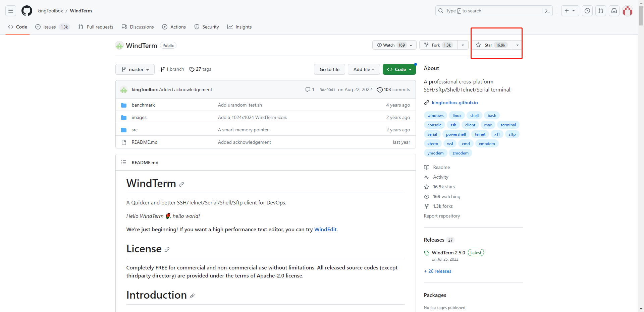Open the command palette icon
This screenshot has width=644, height=312.
pos(547,11)
